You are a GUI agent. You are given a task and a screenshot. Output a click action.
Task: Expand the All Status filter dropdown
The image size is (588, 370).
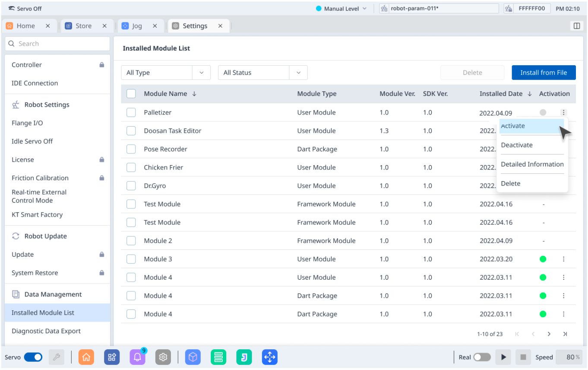(x=262, y=73)
